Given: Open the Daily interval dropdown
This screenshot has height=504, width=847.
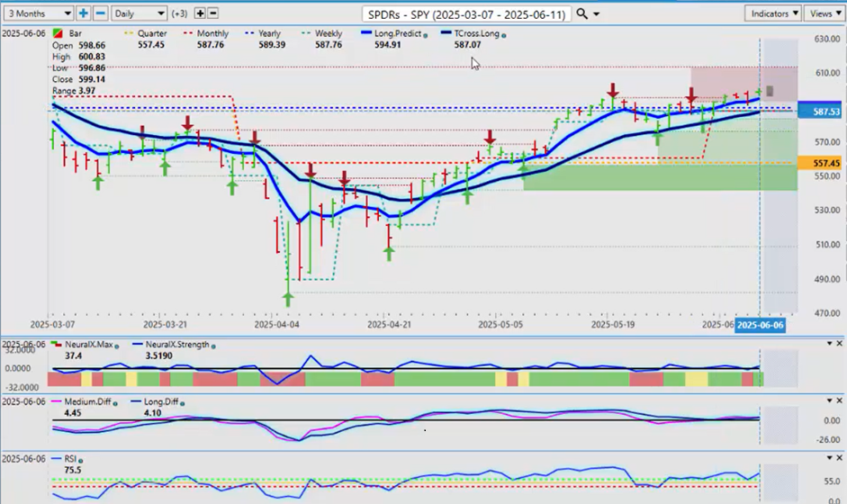Looking at the screenshot, I should pos(139,13).
